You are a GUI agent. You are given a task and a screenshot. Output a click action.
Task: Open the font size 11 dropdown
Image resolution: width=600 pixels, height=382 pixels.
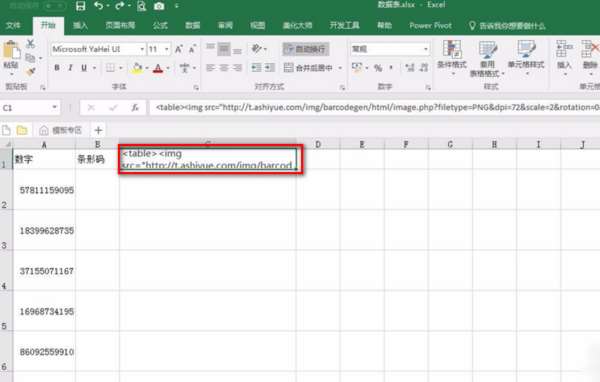pos(167,49)
